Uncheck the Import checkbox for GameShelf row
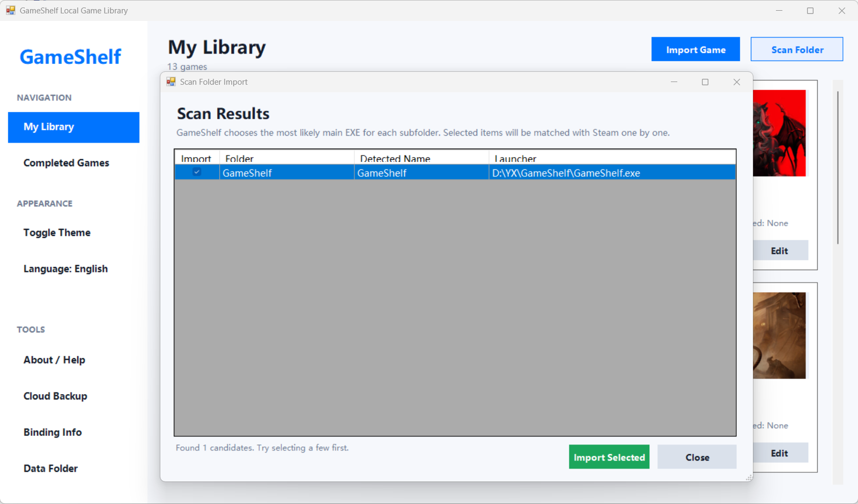858x504 pixels. pos(197,172)
